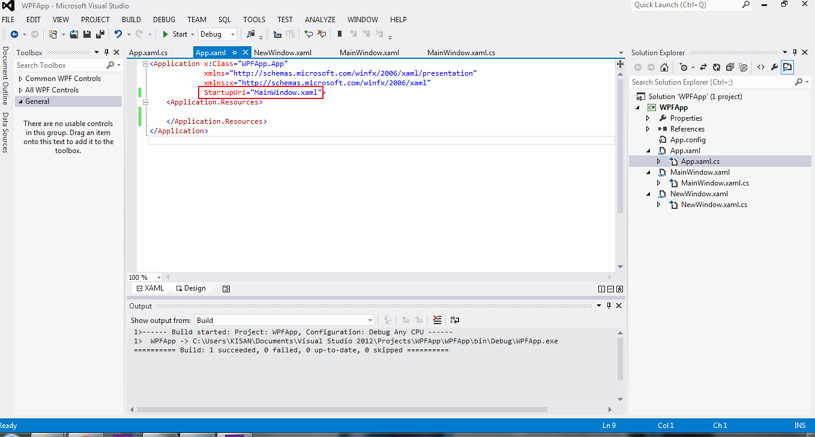Click the New Project toolbar icon

[53, 34]
